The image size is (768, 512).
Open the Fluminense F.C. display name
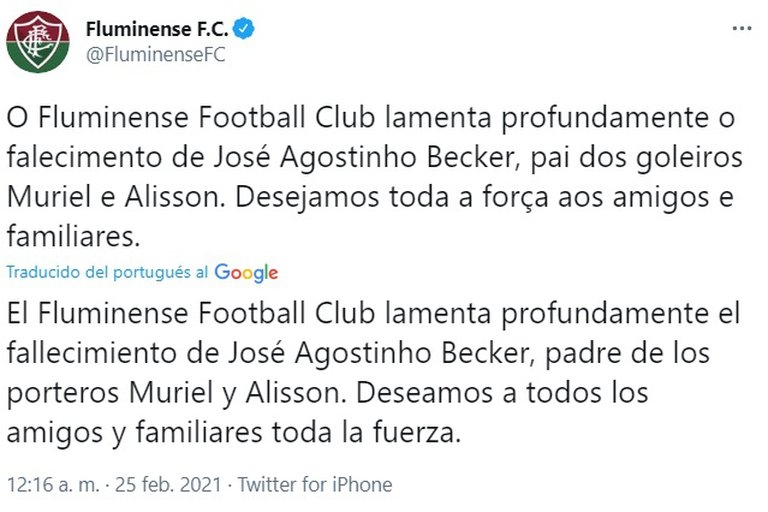(157, 29)
